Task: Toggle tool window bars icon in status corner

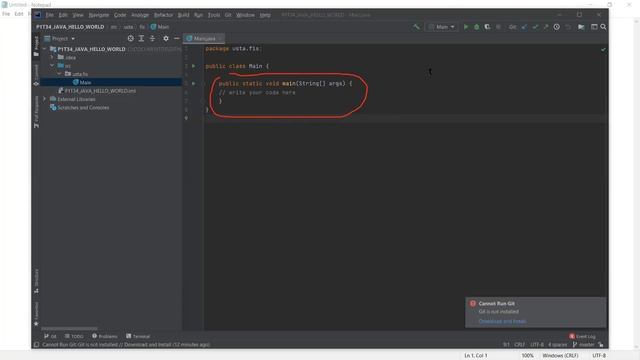Action: pos(36,344)
